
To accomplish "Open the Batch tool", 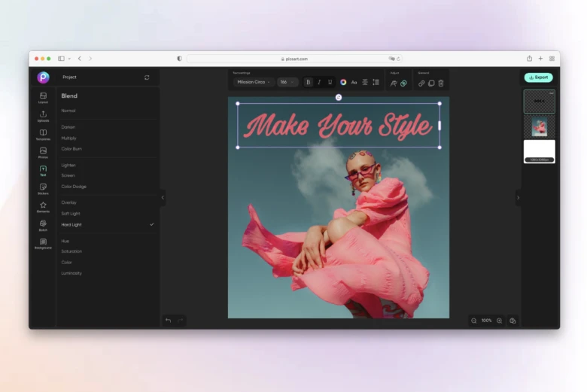I will 43,226.
